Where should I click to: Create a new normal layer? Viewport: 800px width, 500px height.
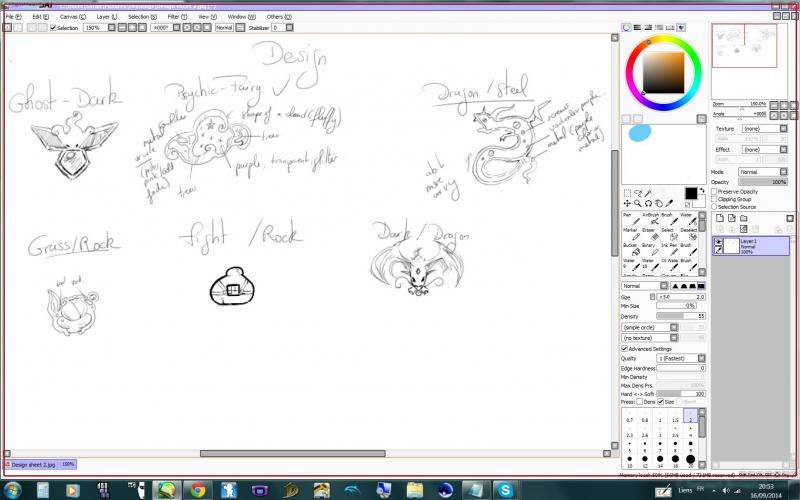pyautogui.click(x=720, y=218)
